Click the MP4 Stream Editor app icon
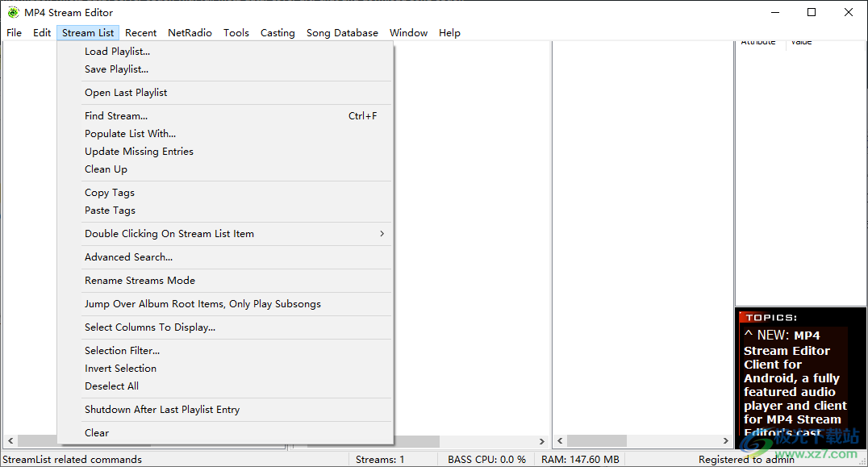The height and width of the screenshot is (467, 868). (13, 12)
